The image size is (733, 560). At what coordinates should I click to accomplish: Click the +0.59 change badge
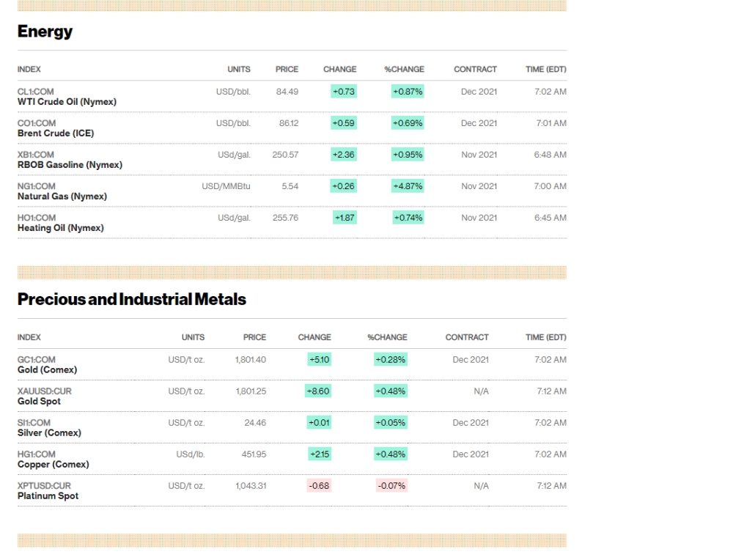[344, 123]
